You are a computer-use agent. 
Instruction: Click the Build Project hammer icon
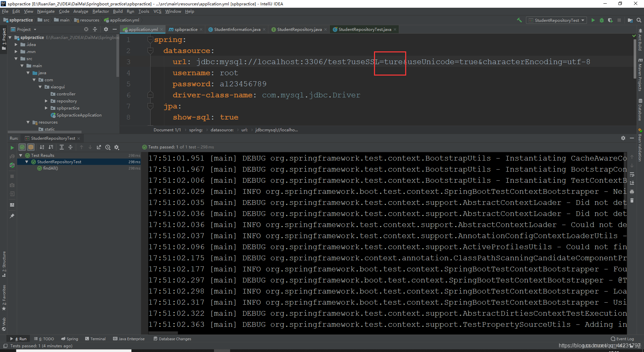tap(519, 20)
